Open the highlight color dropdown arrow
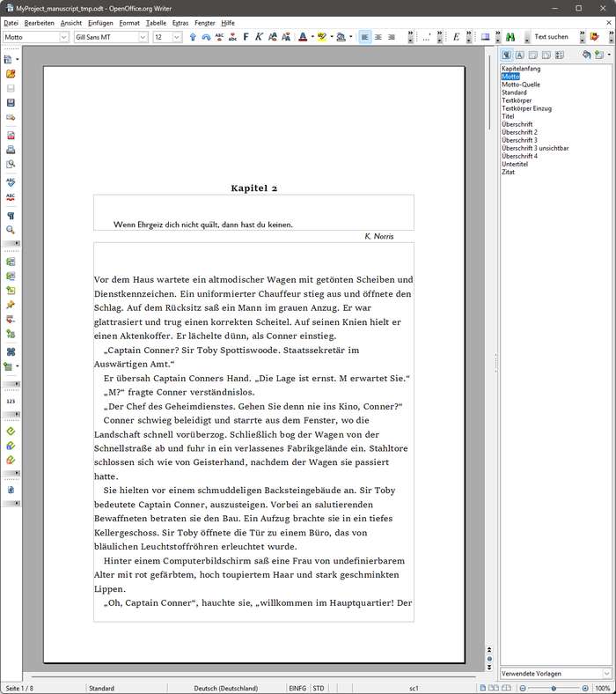 [x=332, y=37]
